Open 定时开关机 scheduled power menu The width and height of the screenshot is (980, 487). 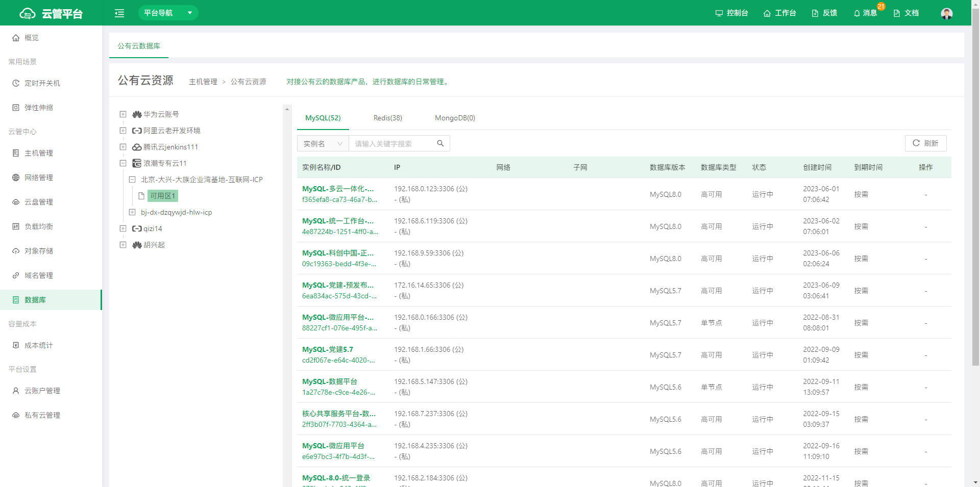(x=51, y=83)
